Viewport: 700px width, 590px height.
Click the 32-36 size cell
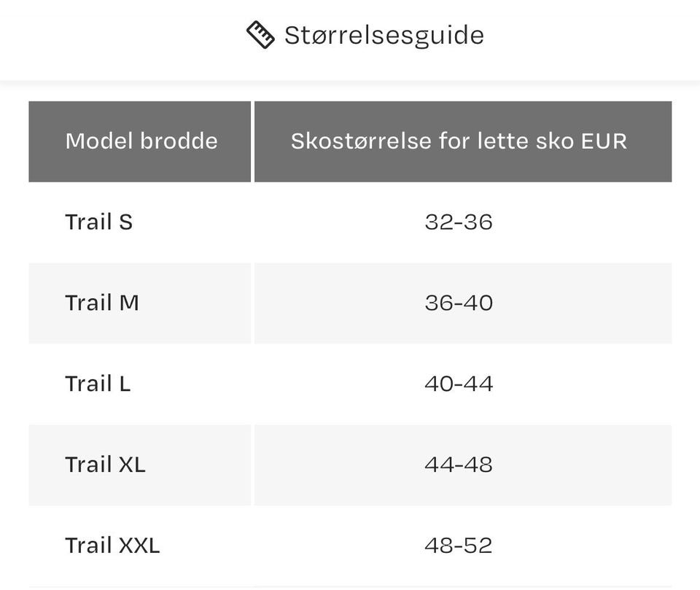click(459, 222)
